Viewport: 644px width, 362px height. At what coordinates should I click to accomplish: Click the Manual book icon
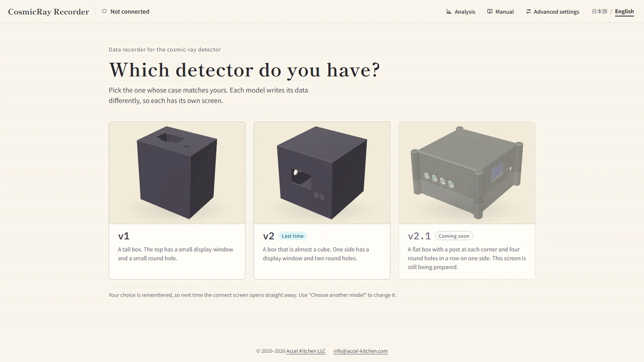click(x=490, y=11)
